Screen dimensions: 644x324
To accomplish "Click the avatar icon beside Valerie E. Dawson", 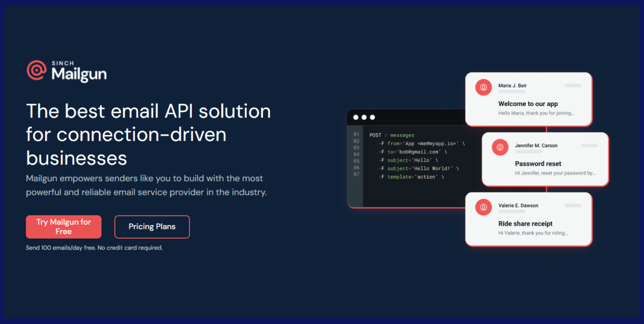I will click(x=484, y=207).
